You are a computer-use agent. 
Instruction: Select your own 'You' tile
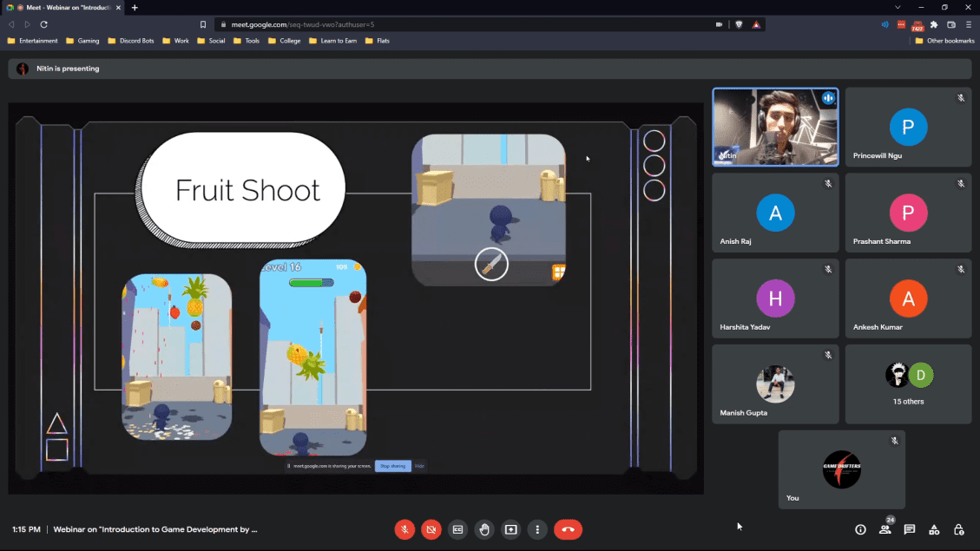(842, 469)
